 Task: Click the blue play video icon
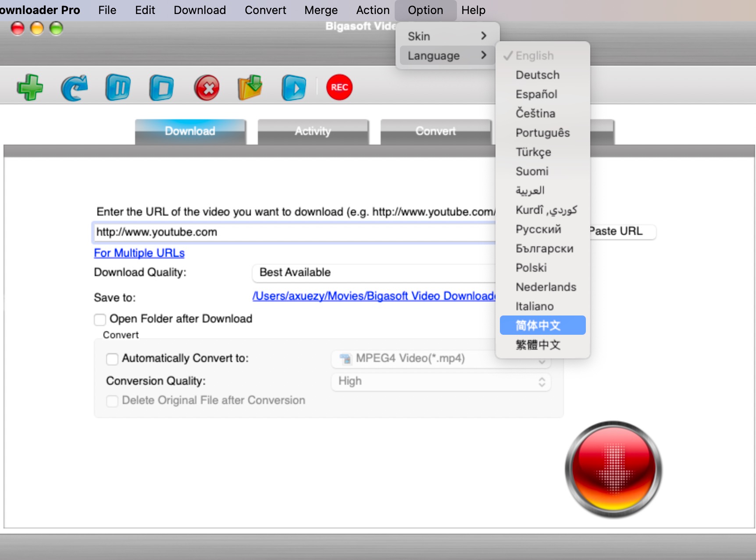point(293,88)
